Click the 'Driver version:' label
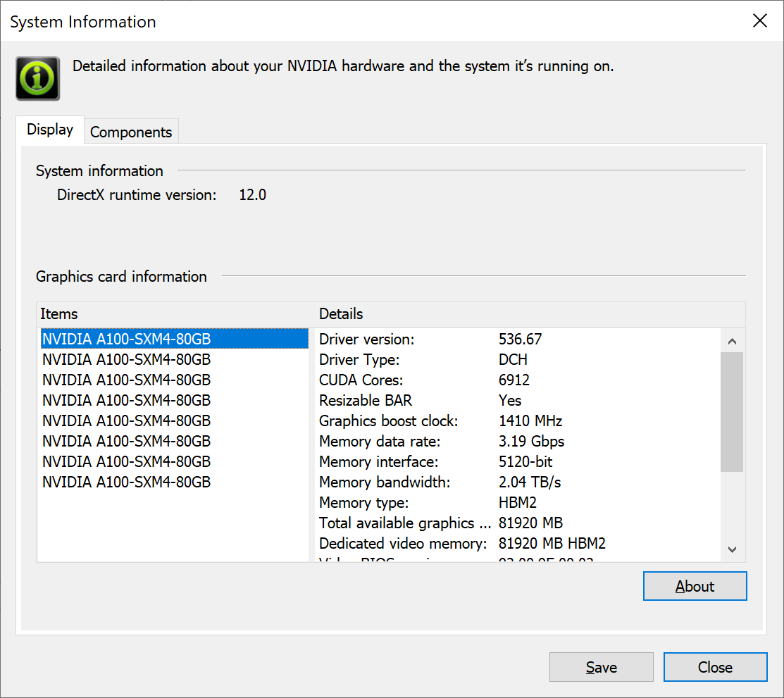Screen dimensions: 784x698 click(x=366, y=339)
